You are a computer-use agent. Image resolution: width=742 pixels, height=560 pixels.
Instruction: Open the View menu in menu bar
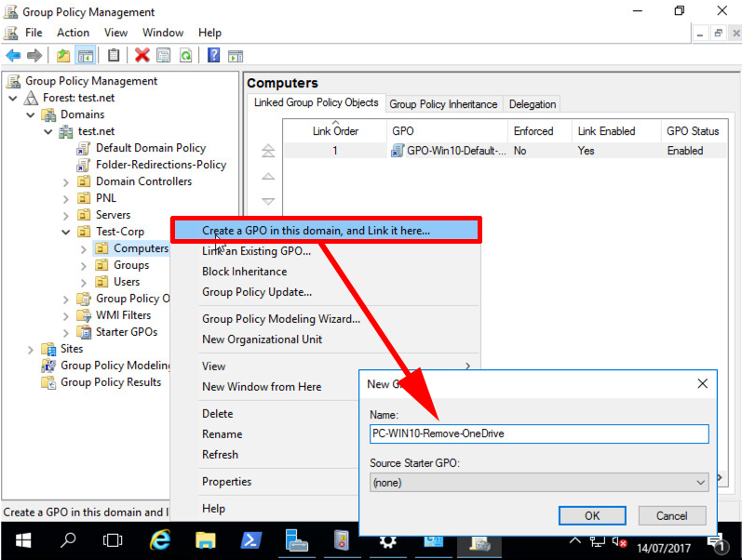[x=116, y=33]
